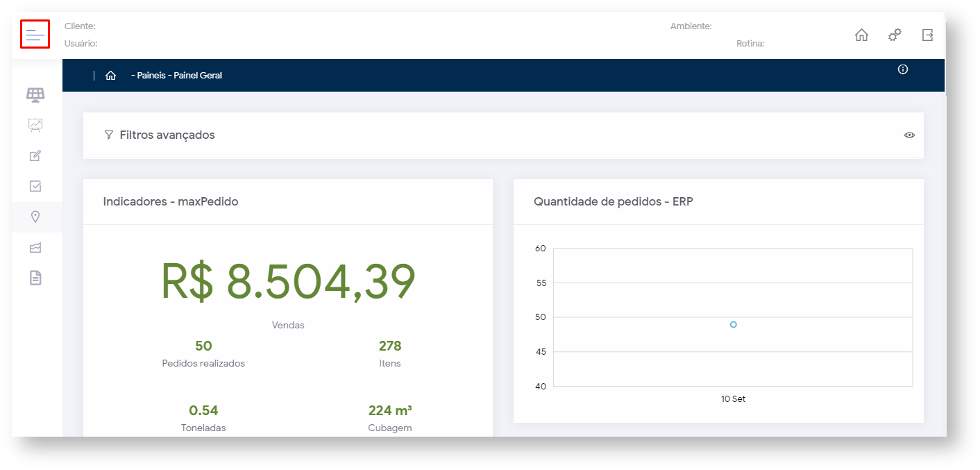Click the breadcrumb home icon
The image size is (980, 470).
(110, 76)
